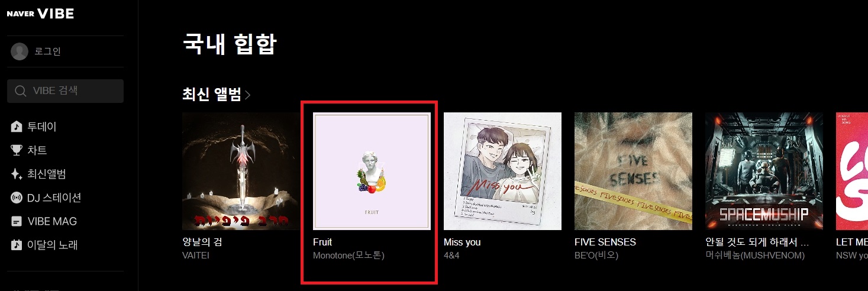Click the search magnifier icon
This screenshot has width=868, height=291.
pos(21,91)
